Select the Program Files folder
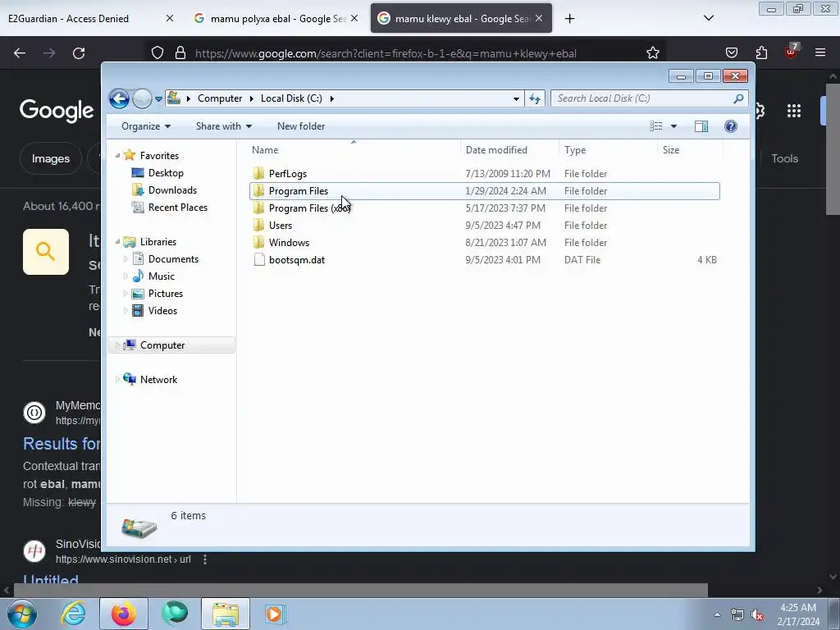 coord(484,191)
